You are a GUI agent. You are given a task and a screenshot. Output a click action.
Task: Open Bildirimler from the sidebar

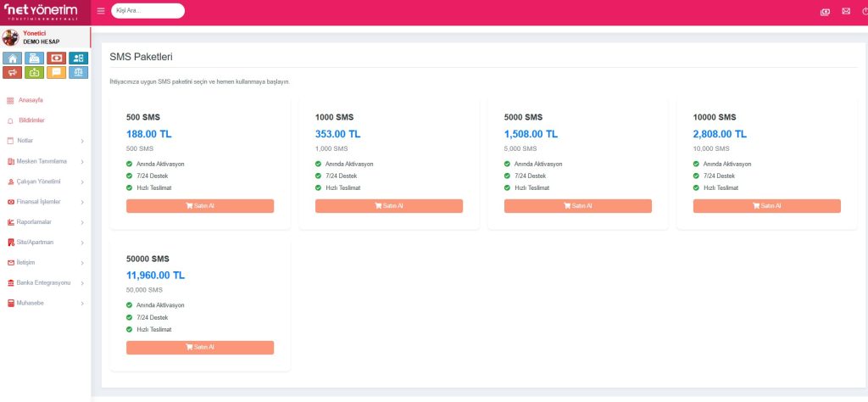click(x=31, y=120)
